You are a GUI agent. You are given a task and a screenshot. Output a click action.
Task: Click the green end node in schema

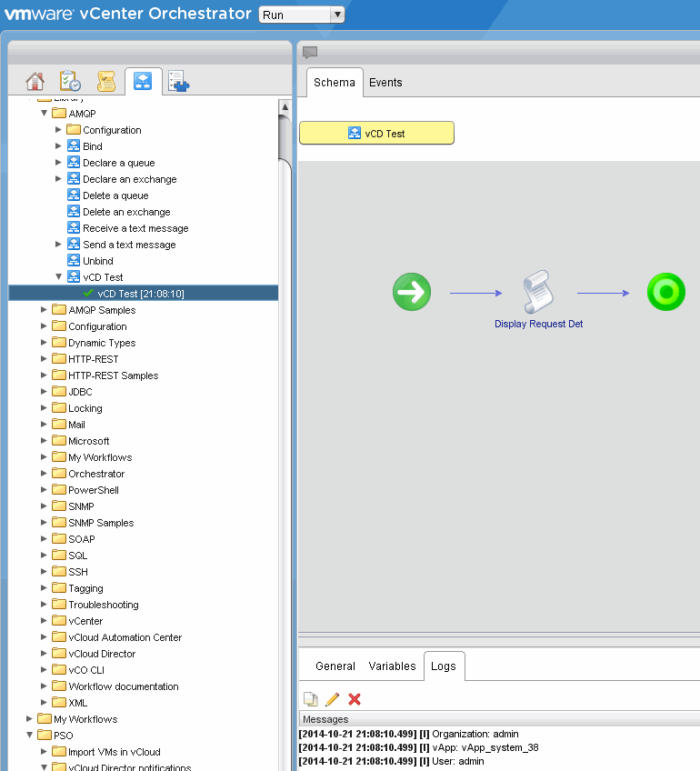point(665,293)
